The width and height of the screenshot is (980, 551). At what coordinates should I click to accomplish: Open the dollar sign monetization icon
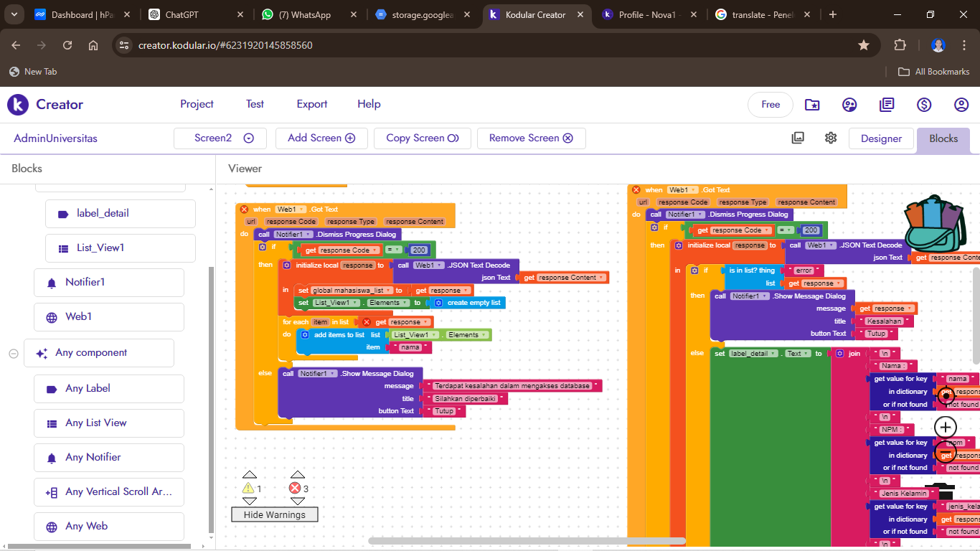[924, 105]
